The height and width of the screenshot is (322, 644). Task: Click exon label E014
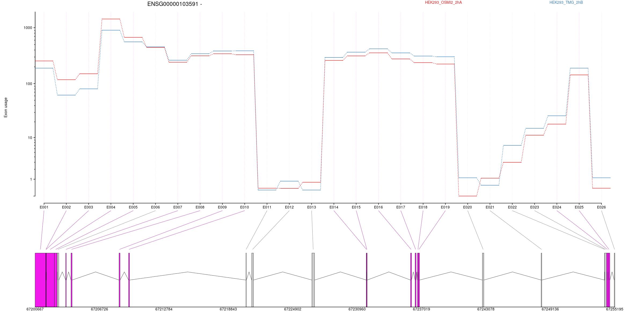[x=334, y=207]
